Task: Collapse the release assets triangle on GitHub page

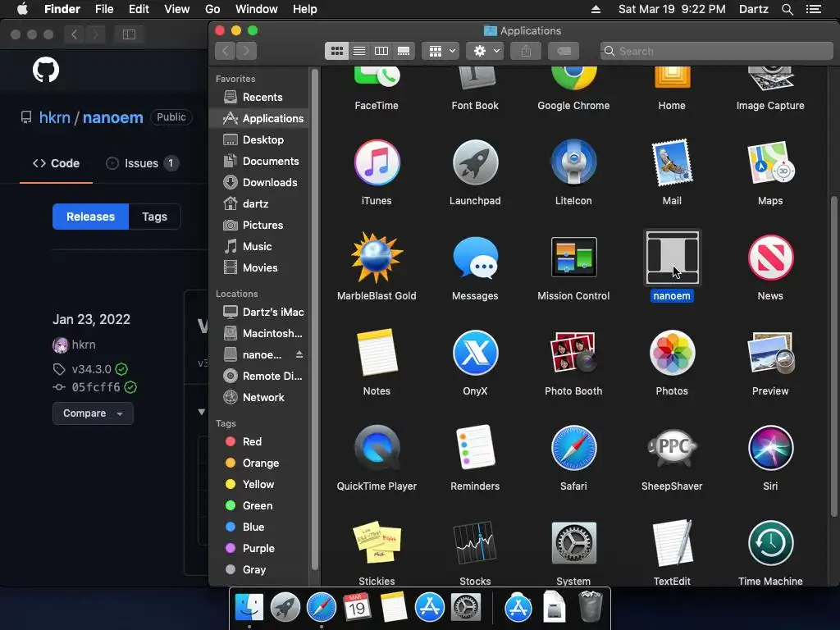Action: coord(202,412)
